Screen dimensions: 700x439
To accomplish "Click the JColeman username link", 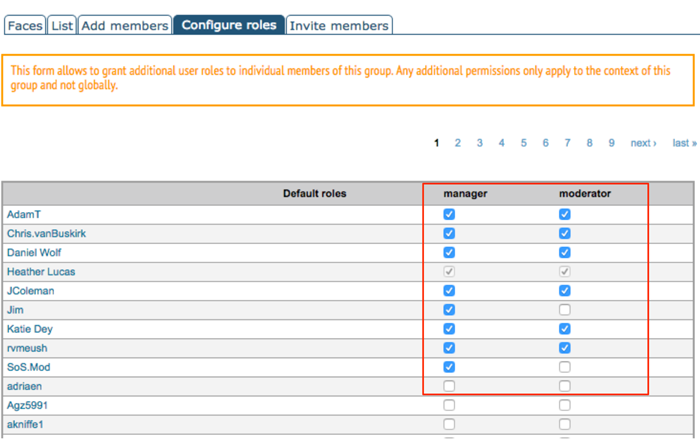I will click(x=30, y=291).
